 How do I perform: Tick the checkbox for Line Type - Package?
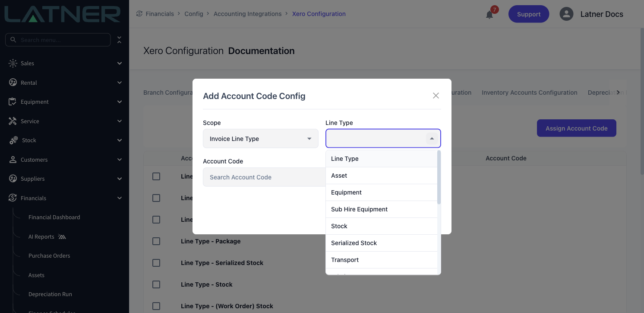156,241
